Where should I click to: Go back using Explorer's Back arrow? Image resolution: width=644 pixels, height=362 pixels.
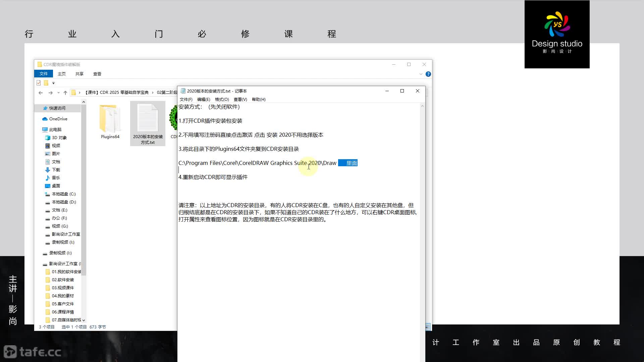coord(41,93)
